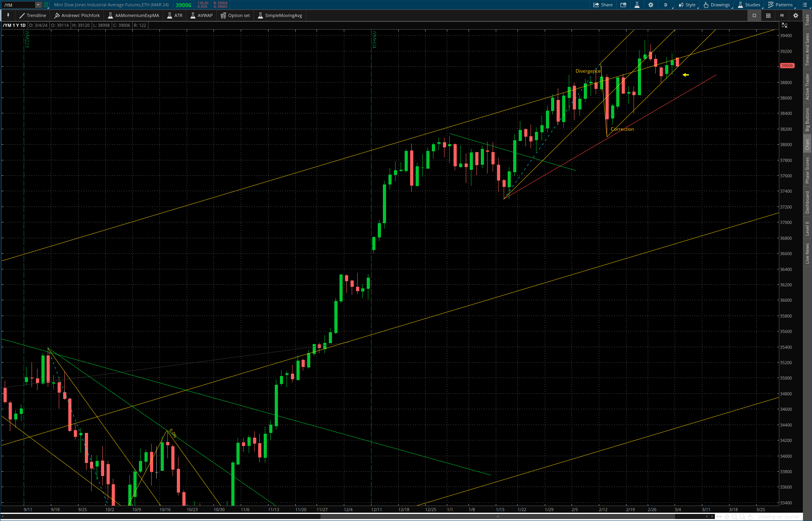
Task: Open the Trade side tab
Action: click(x=807, y=20)
